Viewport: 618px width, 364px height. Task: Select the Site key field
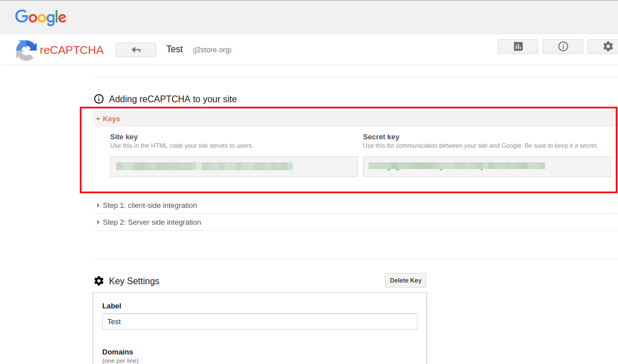click(234, 167)
